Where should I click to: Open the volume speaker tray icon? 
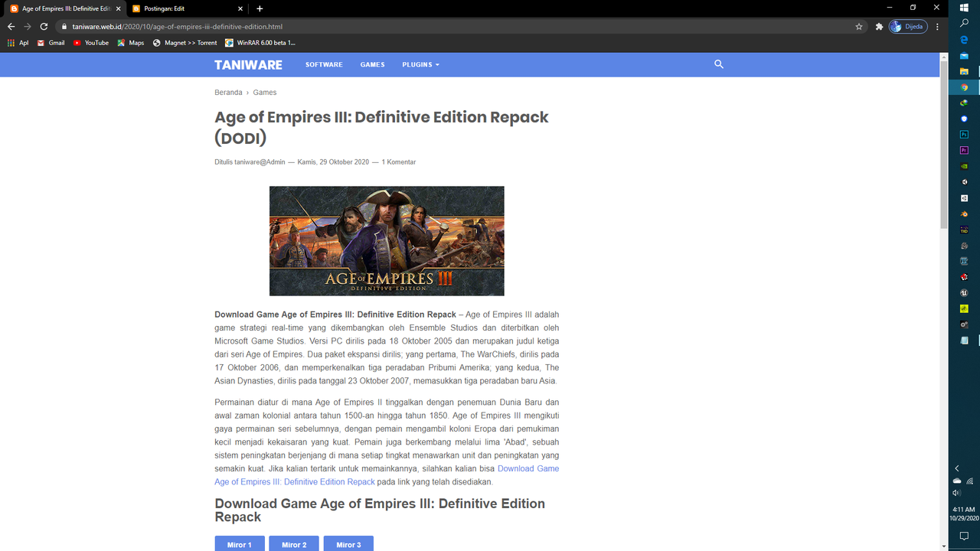tap(957, 494)
